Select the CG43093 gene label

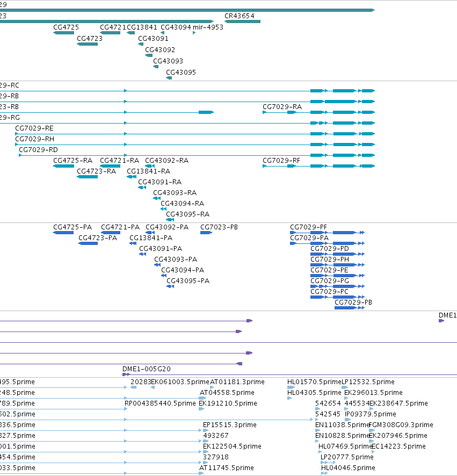[x=168, y=61]
